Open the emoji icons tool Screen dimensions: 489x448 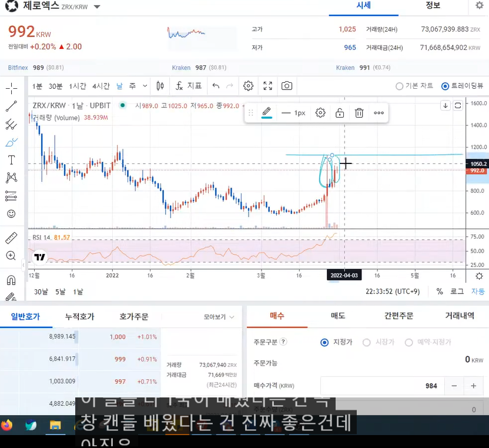(11, 213)
